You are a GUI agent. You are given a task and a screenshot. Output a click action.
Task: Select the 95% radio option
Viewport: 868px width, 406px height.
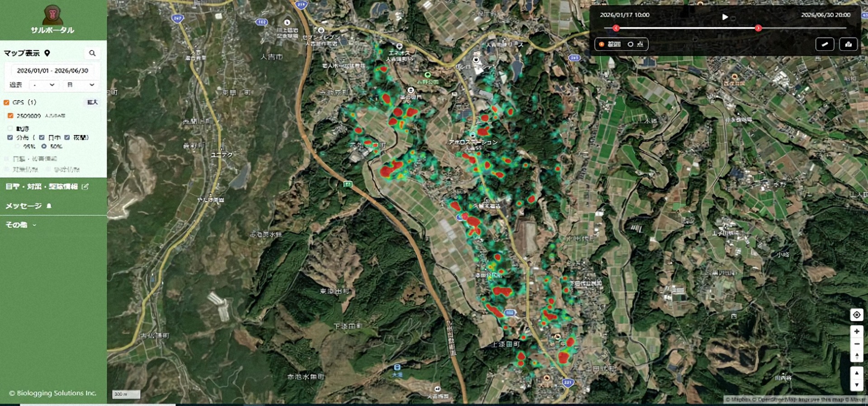(18, 146)
